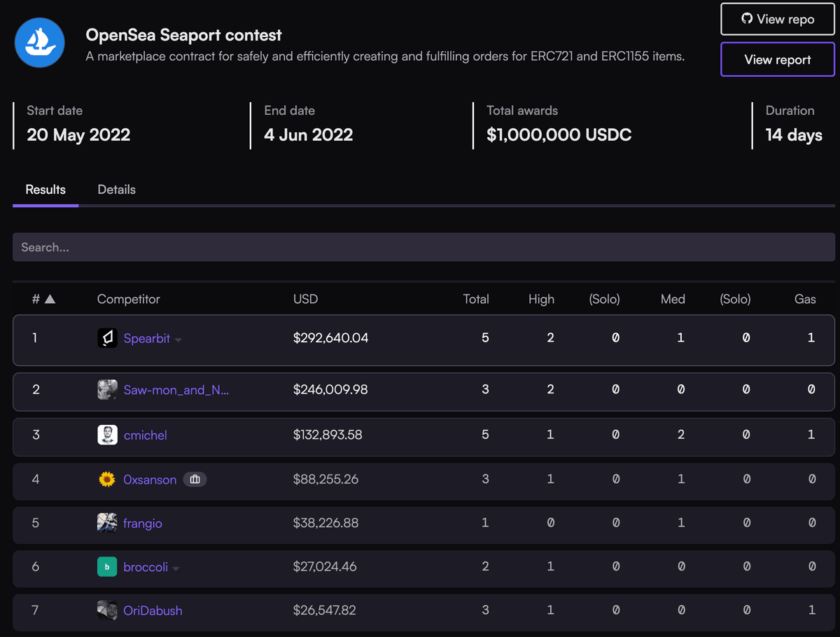Toggle rank sort arrow in # column
This screenshot has width=840, height=637.
(x=50, y=300)
